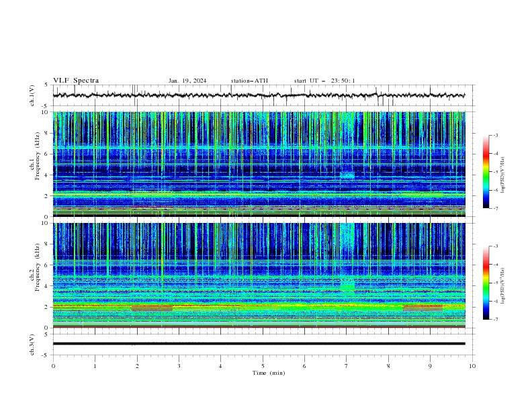Viewport: 532px width, 411px height.
Task: Click the "-7" label on ch.2 color bar
Action: (496, 319)
